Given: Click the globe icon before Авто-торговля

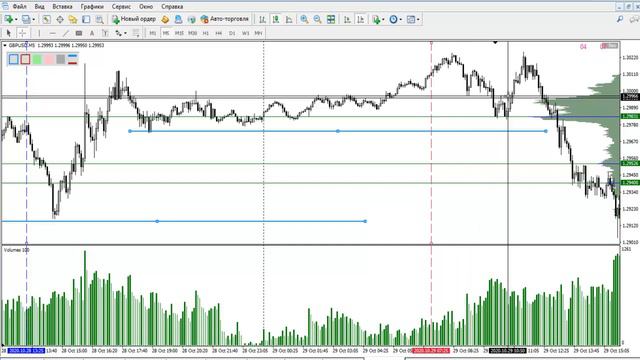Looking at the screenshot, I should coord(191,19).
